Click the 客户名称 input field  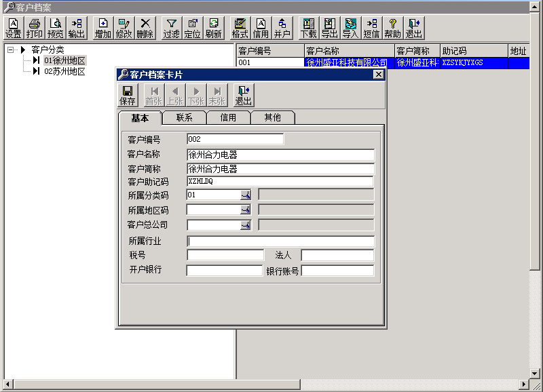click(x=280, y=155)
